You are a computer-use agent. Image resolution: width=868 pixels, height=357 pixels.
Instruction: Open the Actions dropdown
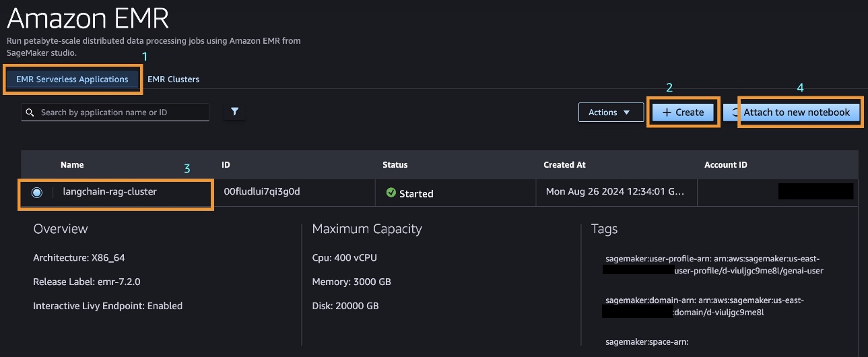pos(609,112)
